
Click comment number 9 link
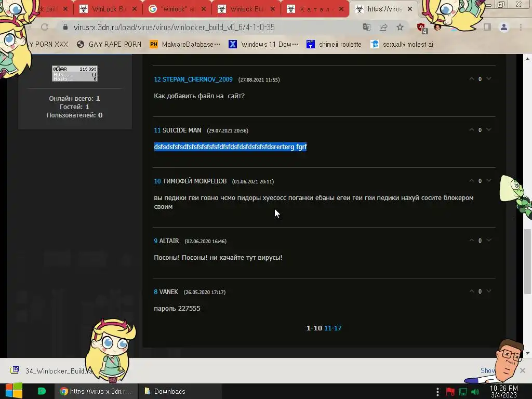(x=156, y=241)
